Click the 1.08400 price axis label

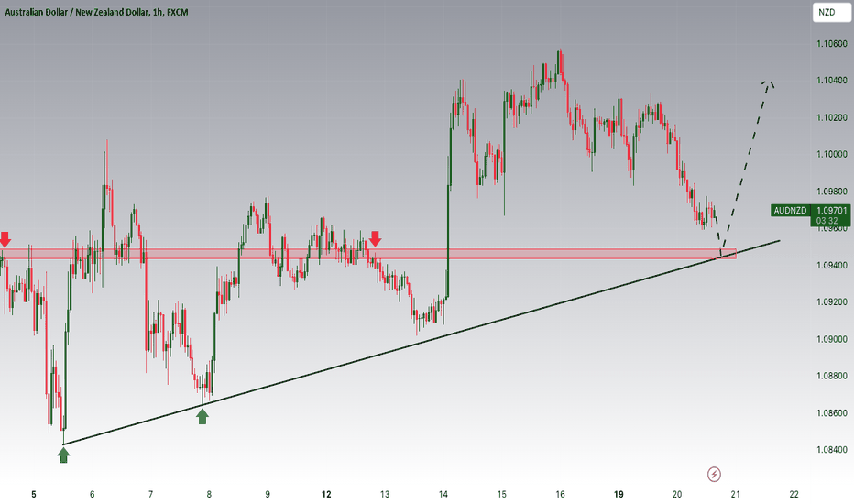(x=832, y=450)
